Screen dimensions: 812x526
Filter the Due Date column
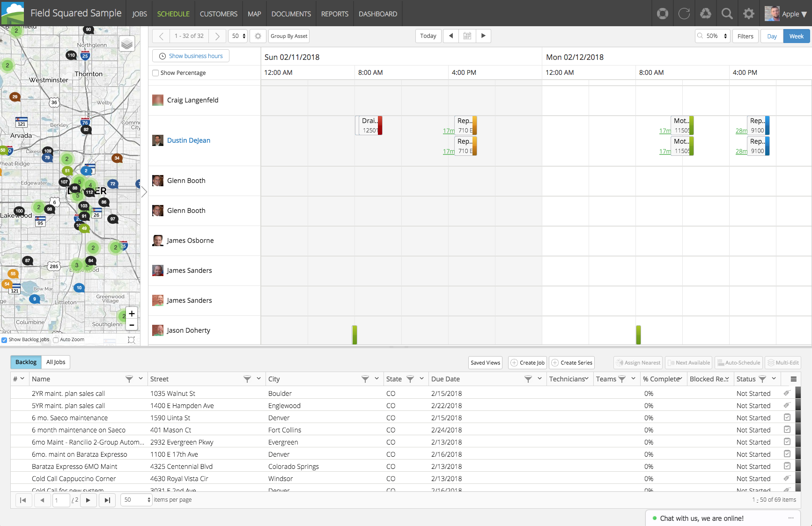tap(528, 379)
